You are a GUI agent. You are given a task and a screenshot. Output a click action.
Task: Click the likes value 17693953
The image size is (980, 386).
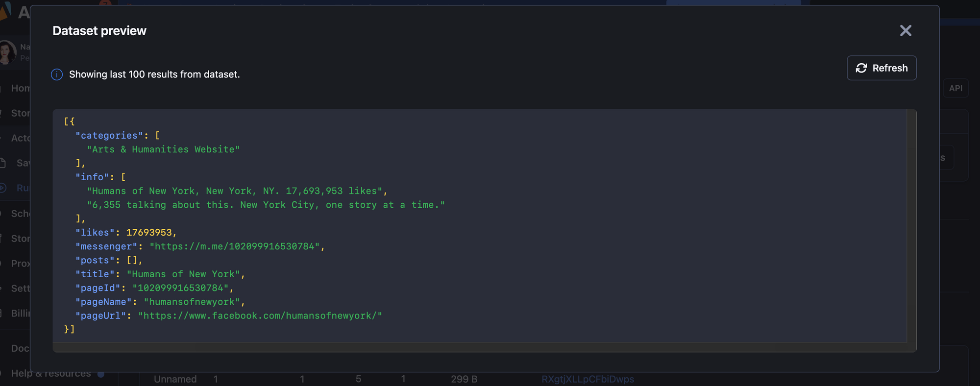[149, 233]
